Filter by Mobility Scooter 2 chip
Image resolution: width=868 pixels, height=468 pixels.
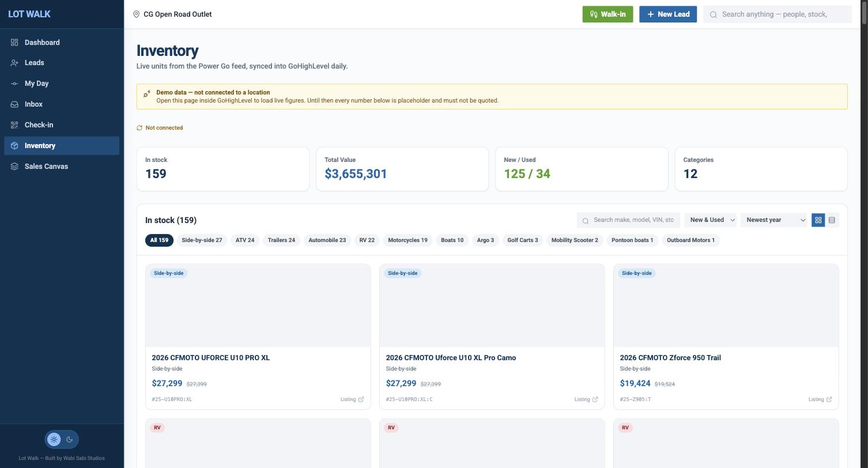click(x=575, y=240)
